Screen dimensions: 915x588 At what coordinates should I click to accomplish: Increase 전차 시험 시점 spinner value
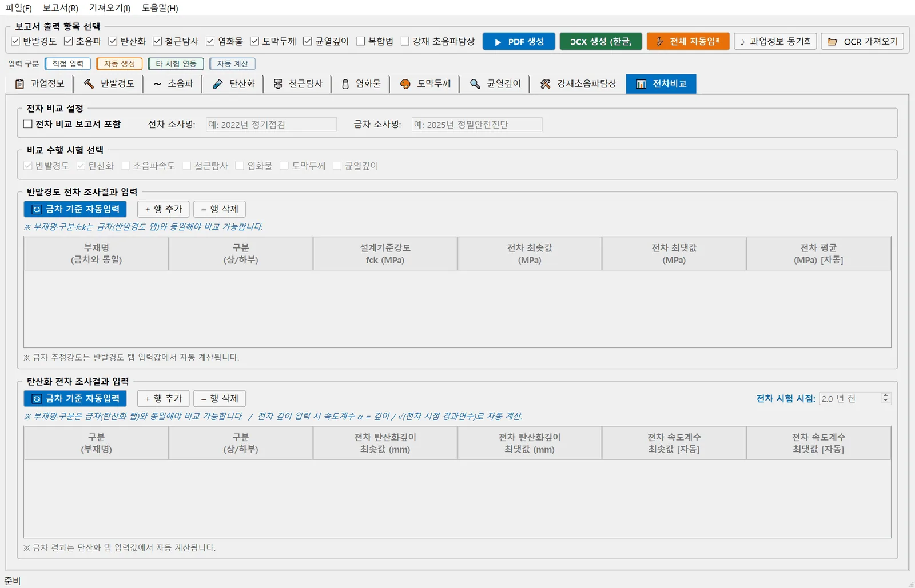[886, 395]
